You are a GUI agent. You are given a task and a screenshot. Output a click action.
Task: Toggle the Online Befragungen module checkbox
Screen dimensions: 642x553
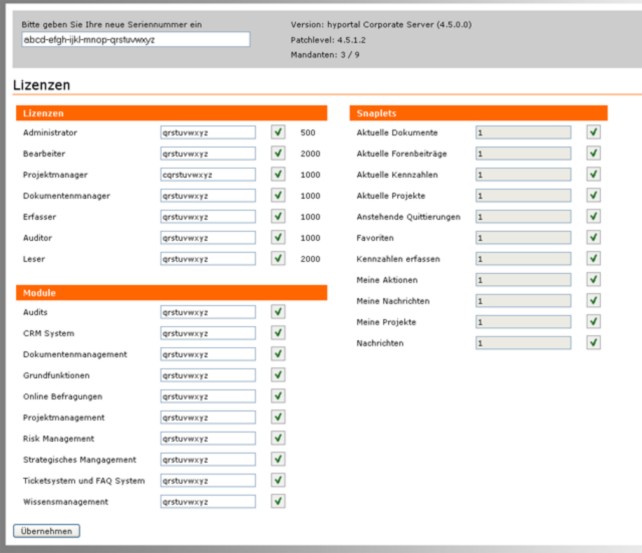pos(278,396)
